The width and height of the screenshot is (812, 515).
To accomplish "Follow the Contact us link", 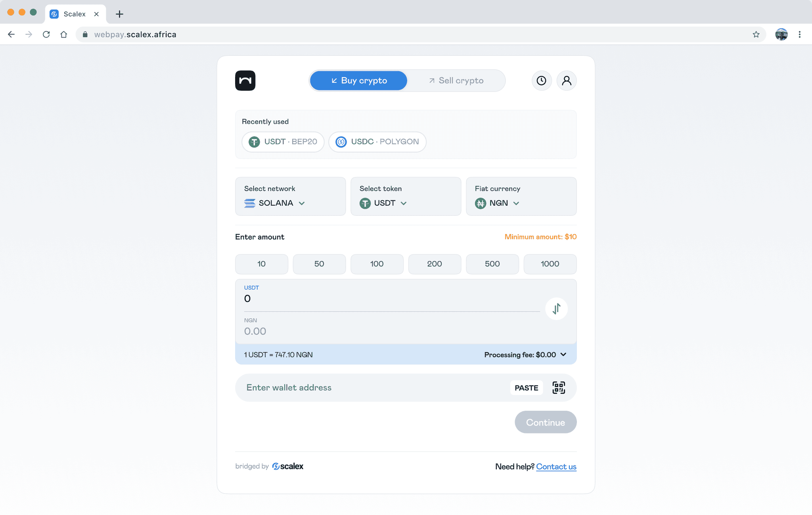I will coord(556,467).
